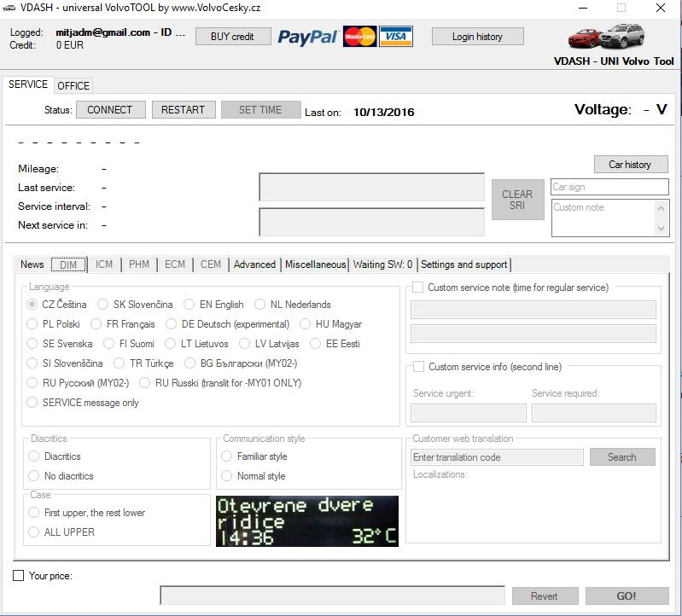The image size is (682, 616).
Task: Select CZ Čeština language
Action: (x=56, y=305)
